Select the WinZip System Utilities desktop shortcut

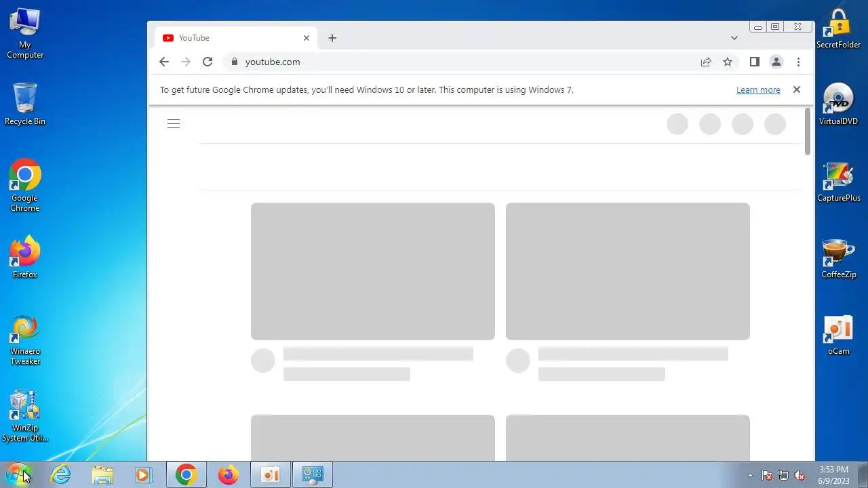point(25,416)
